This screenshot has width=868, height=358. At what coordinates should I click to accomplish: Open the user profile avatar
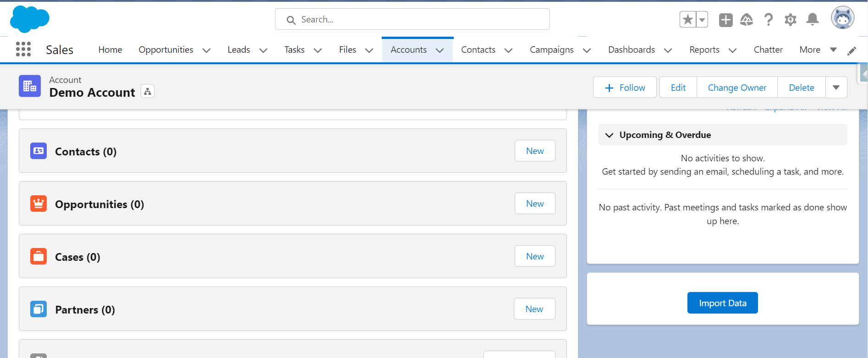[843, 18]
